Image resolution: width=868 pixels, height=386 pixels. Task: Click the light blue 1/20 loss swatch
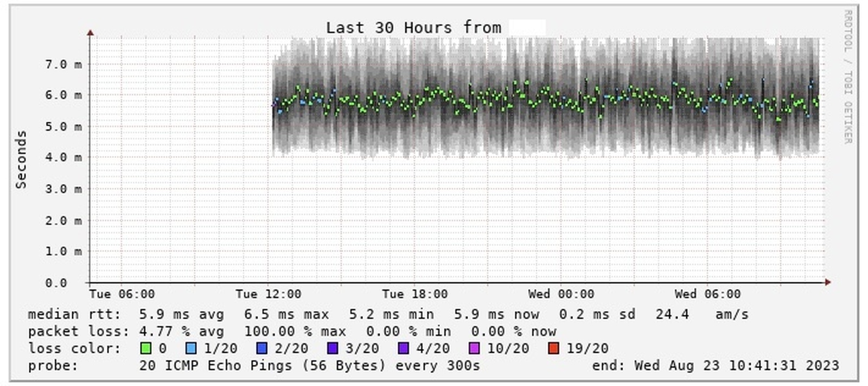[191, 348]
